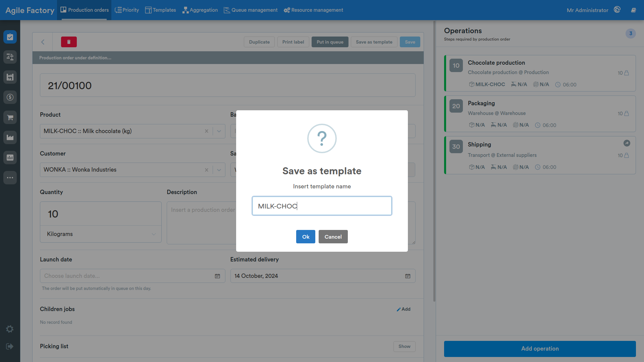The width and height of the screenshot is (644, 362).
Task: Click lock icon on Packaging operation
Action: tap(626, 113)
